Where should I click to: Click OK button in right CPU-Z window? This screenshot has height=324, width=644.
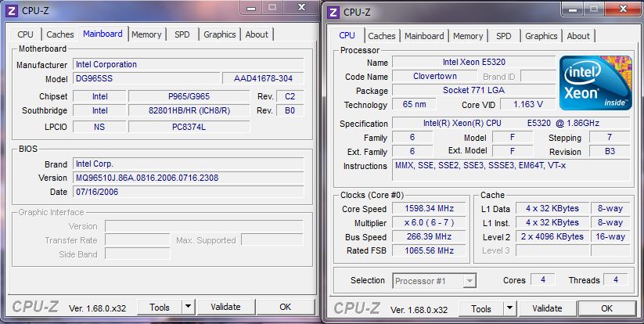pyautogui.click(x=606, y=308)
